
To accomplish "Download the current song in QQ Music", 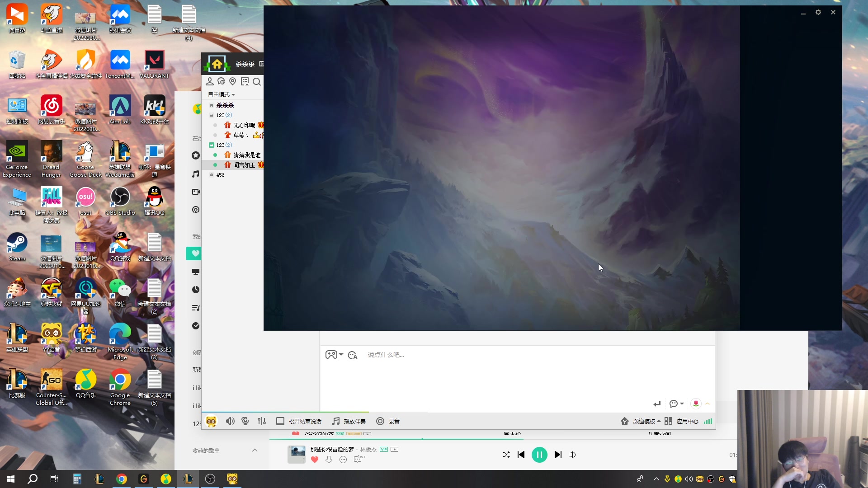I will [329, 460].
